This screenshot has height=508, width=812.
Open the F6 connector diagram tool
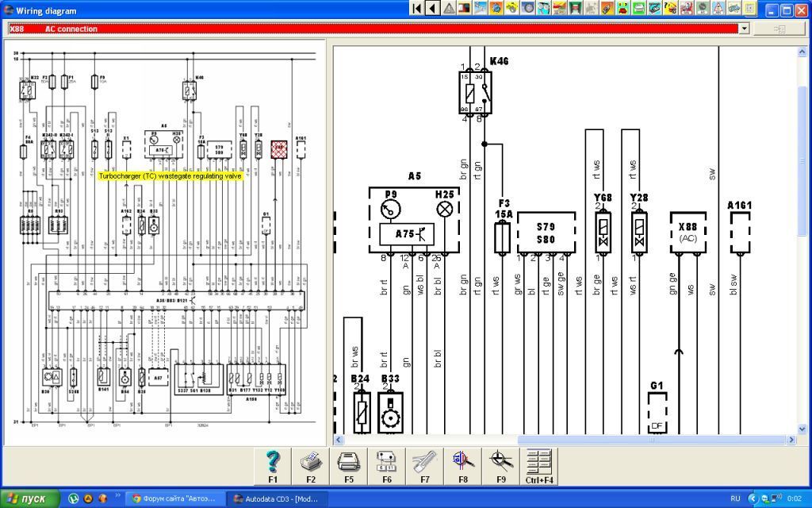(x=387, y=466)
